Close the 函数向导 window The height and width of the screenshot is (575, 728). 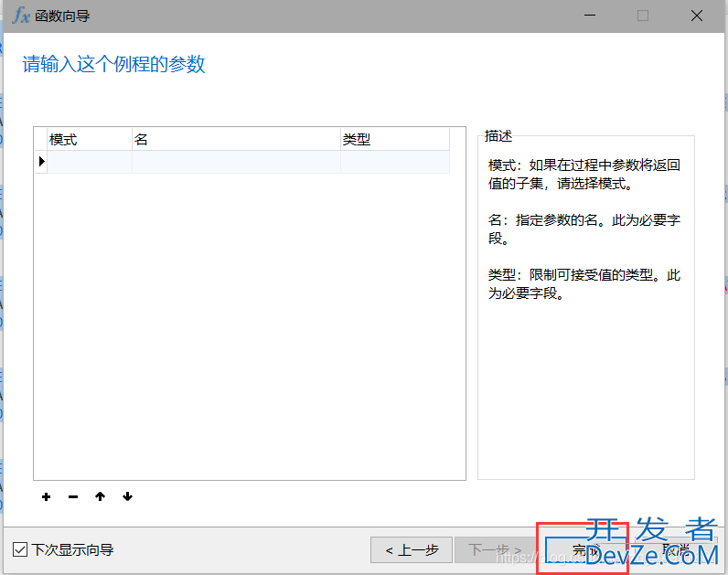696,16
